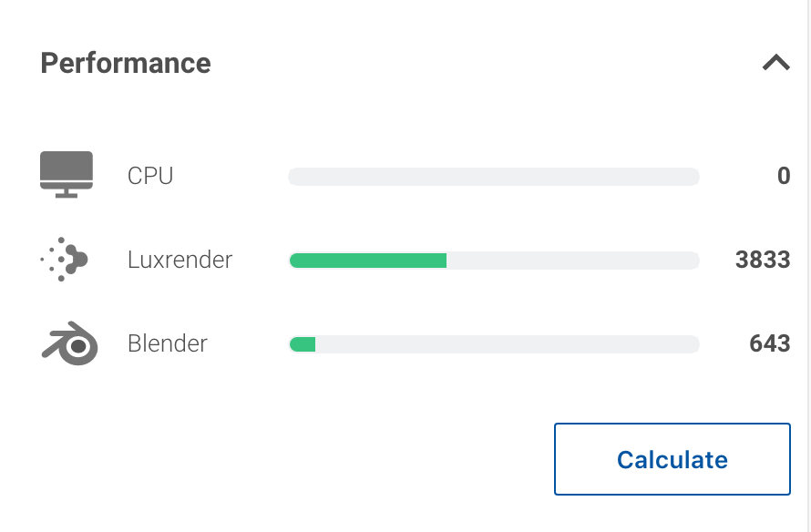Click the Luxrender progress bar
Screen dimensions: 811x532
click(x=493, y=261)
